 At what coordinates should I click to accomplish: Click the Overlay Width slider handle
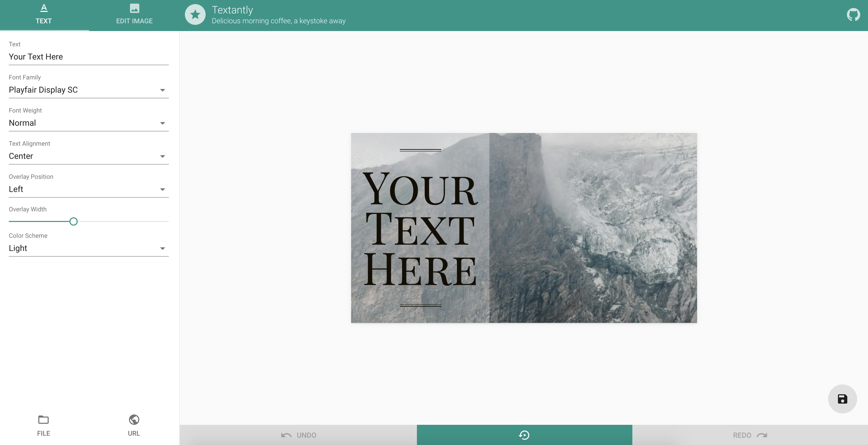click(74, 221)
